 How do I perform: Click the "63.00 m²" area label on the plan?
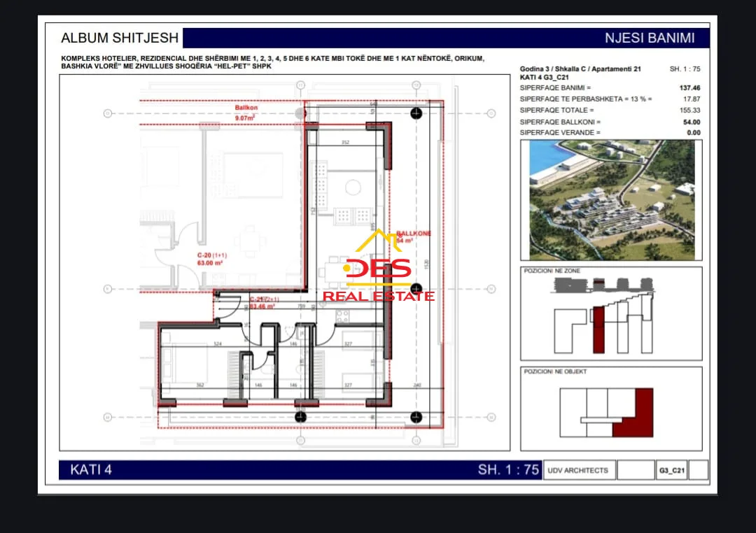[x=210, y=262]
